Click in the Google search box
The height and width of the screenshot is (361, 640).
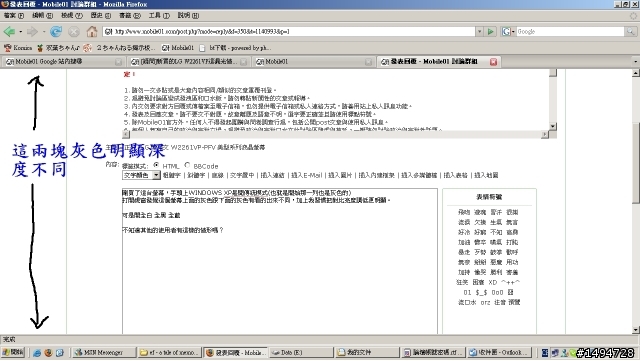click(570, 31)
